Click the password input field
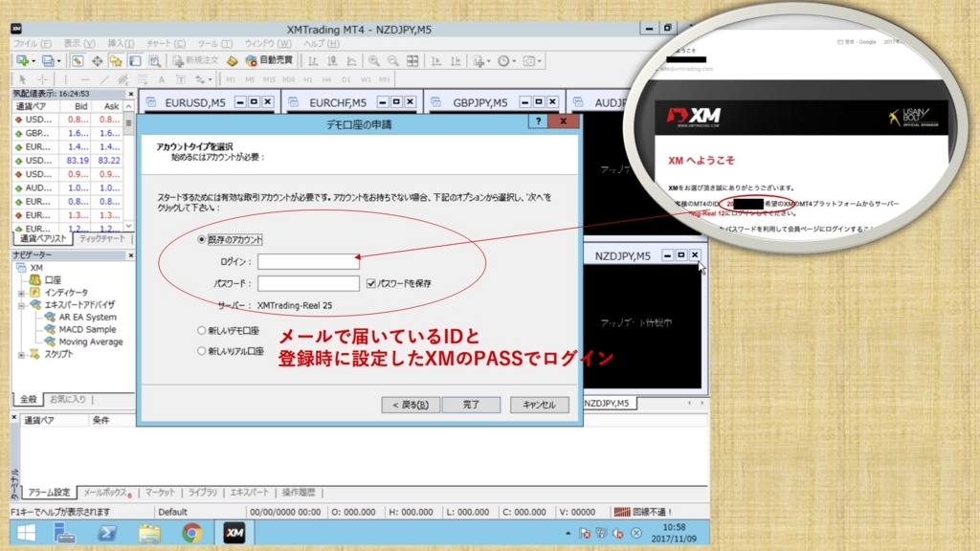 pyautogui.click(x=309, y=283)
